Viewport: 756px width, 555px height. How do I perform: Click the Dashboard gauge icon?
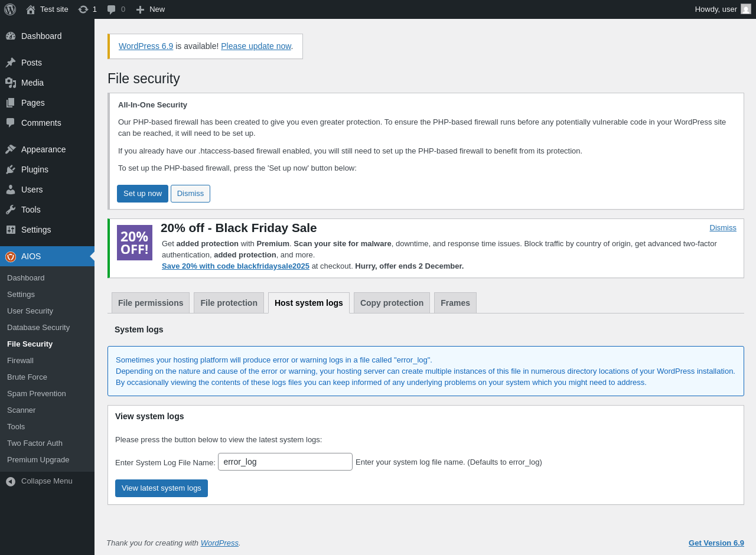(11, 36)
